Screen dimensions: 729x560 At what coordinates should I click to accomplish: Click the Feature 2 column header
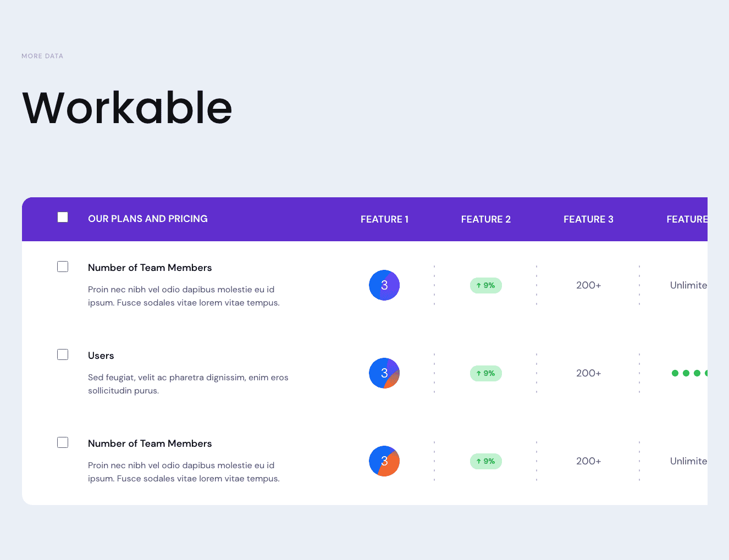coord(485,219)
